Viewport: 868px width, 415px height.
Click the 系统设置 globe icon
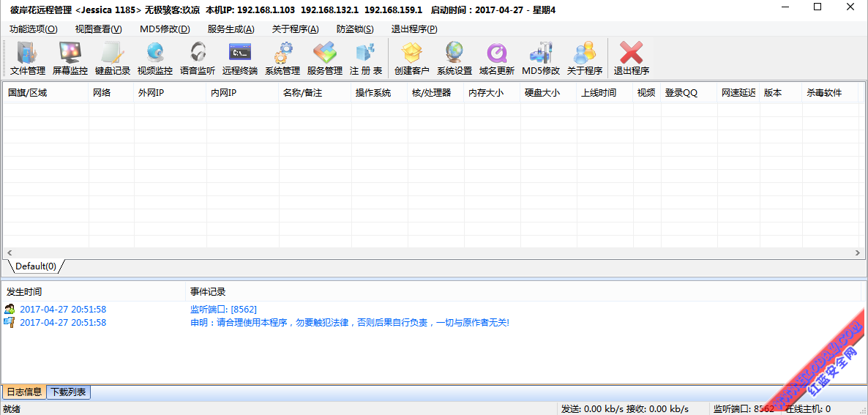(x=454, y=58)
